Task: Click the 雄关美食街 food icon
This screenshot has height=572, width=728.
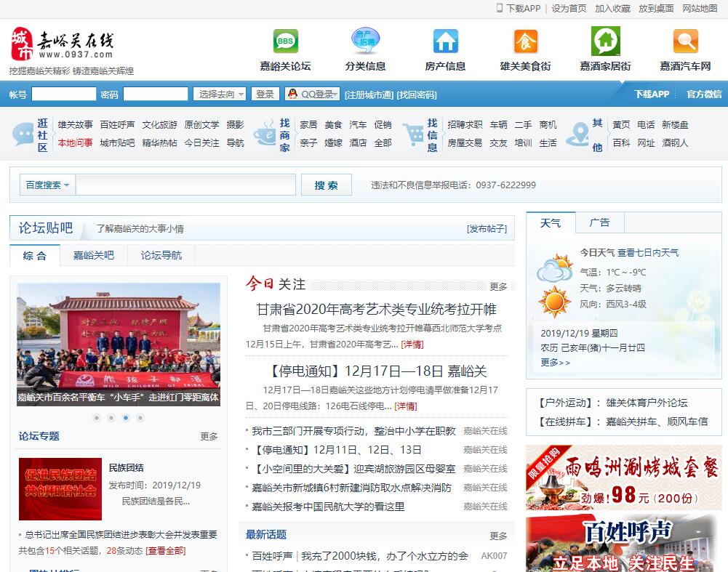Action: [526, 41]
